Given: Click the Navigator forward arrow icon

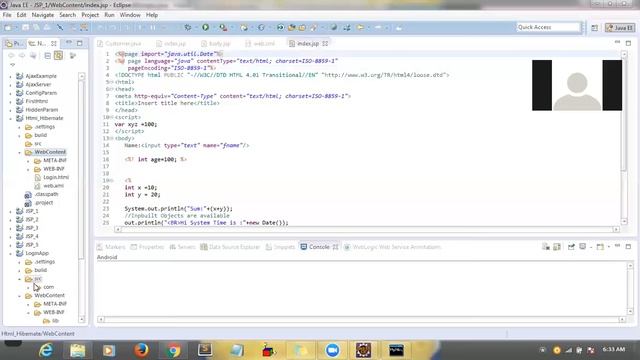Looking at the screenshot, I should point(22,56).
